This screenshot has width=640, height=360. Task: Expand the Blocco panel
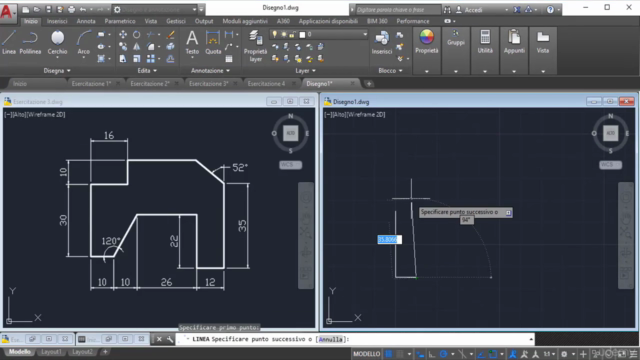tap(390, 71)
